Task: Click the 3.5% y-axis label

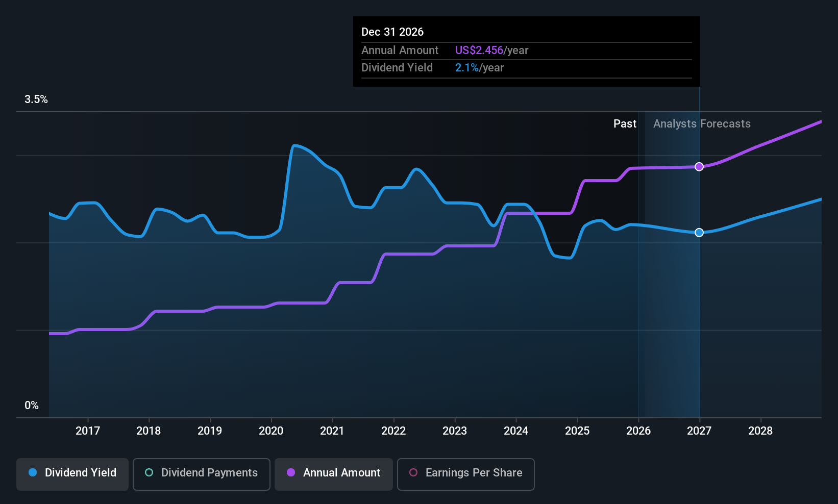Action: tap(36, 99)
